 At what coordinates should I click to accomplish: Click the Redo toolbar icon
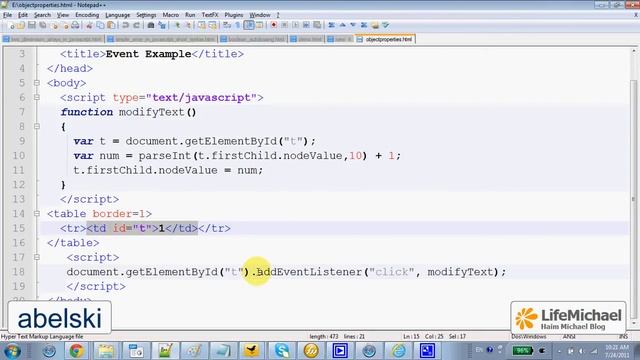136,25
